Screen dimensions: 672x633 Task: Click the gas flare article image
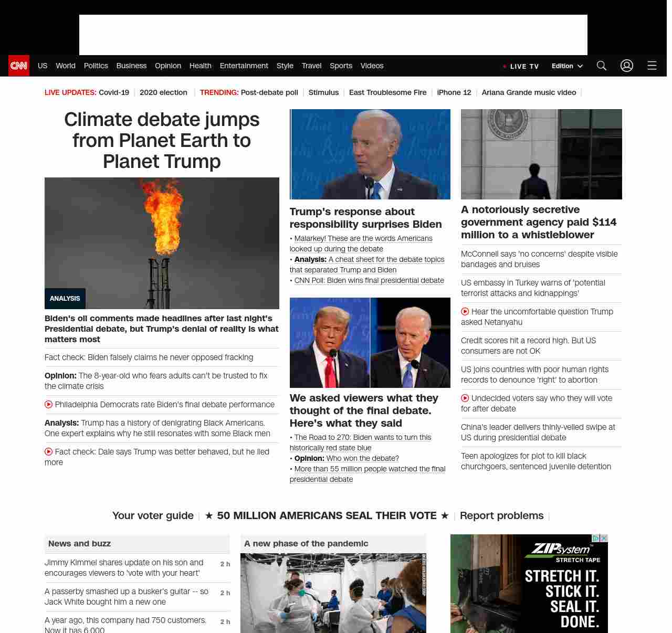click(162, 243)
